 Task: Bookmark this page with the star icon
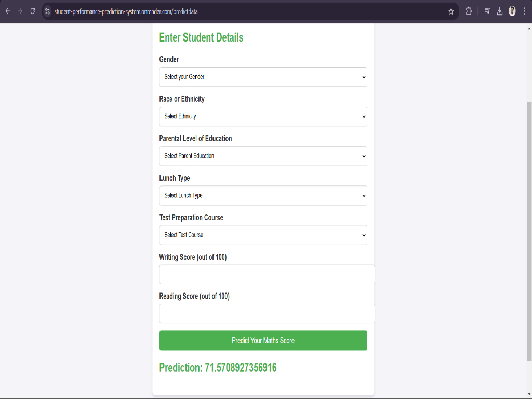click(451, 11)
